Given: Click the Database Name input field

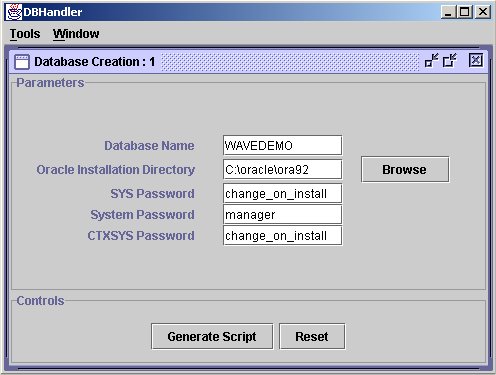Looking at the screenshot, I should 282,145.
